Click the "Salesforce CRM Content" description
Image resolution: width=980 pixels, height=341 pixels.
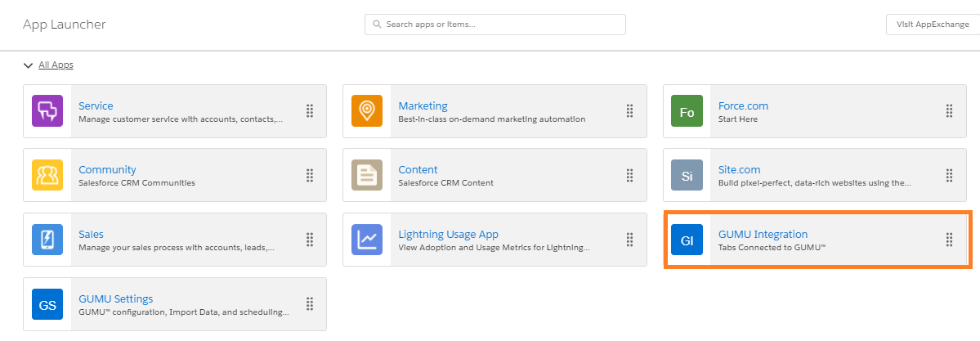(x=446, y=182)
